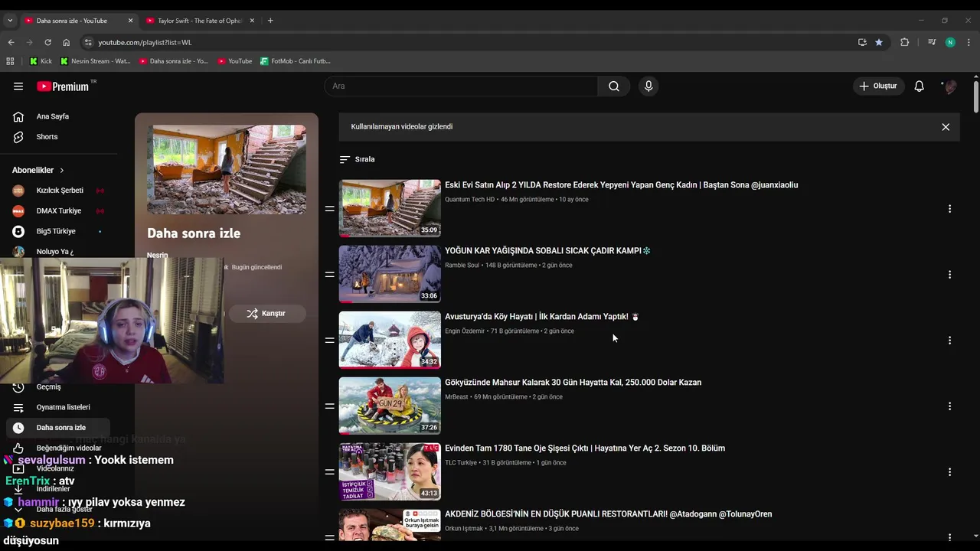Screen dimensions: 980x551
Task: Bookmark star in address bar
Action: (x=879, y=42)
